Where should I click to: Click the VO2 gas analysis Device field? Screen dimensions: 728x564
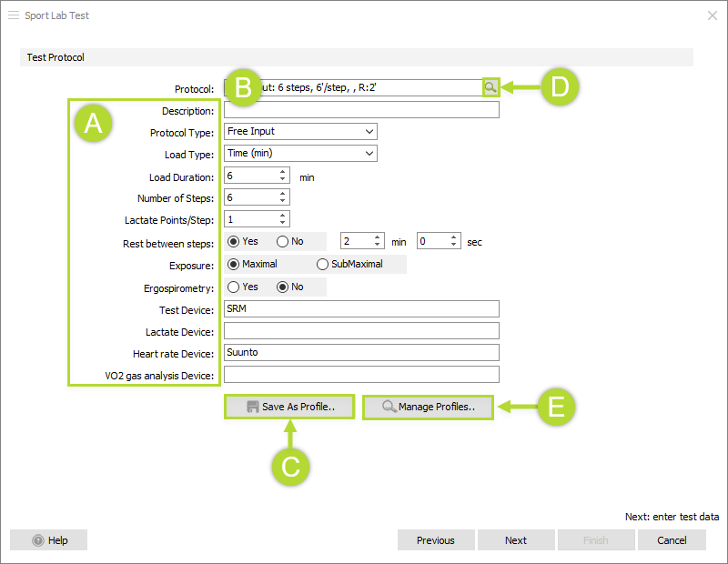(361, 374)
